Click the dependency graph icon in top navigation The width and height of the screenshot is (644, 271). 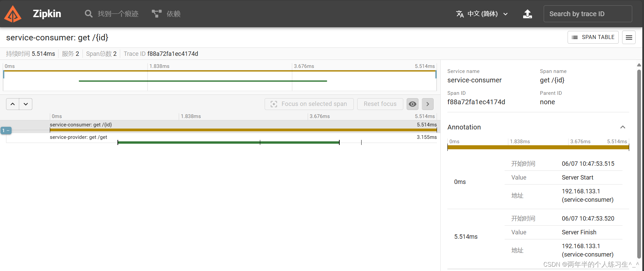[x=157, y=14]
